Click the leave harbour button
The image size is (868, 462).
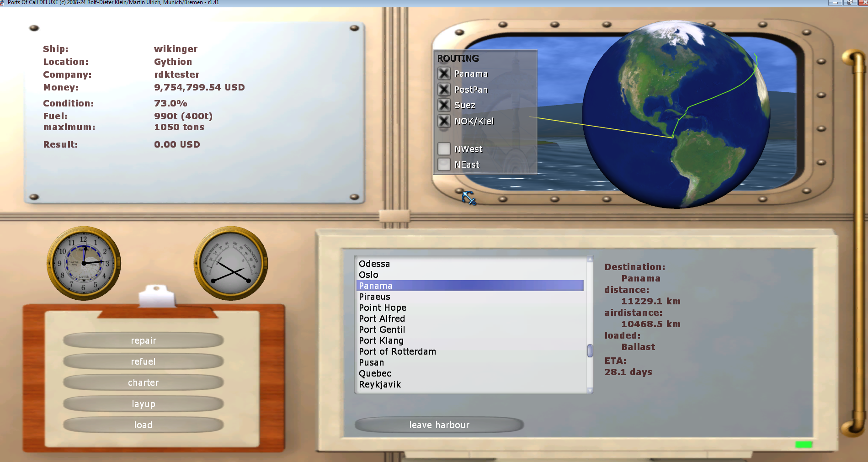439,425
